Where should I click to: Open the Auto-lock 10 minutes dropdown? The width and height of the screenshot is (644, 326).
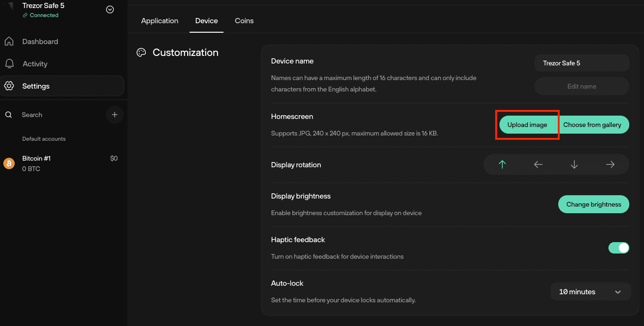[x=590, y=292]
